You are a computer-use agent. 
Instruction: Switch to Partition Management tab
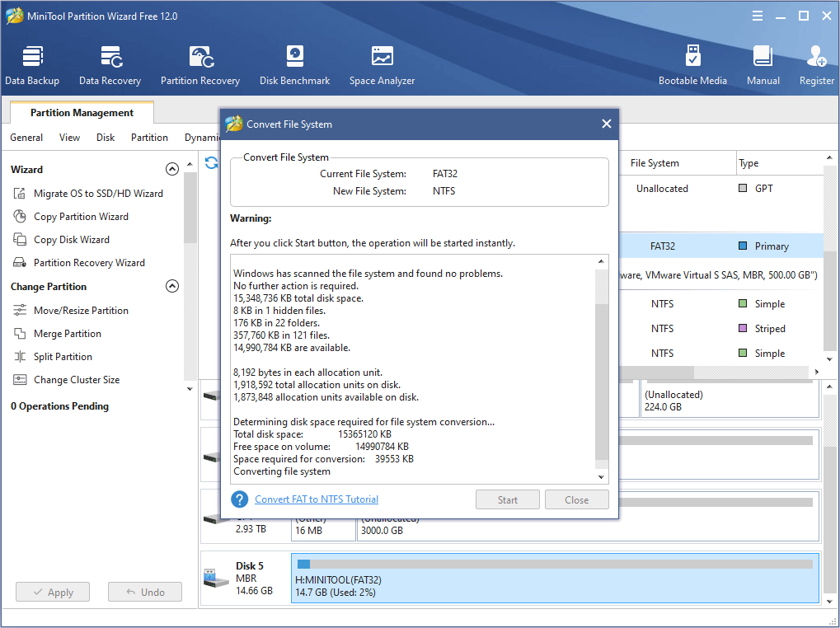click(x=82, y=112)
